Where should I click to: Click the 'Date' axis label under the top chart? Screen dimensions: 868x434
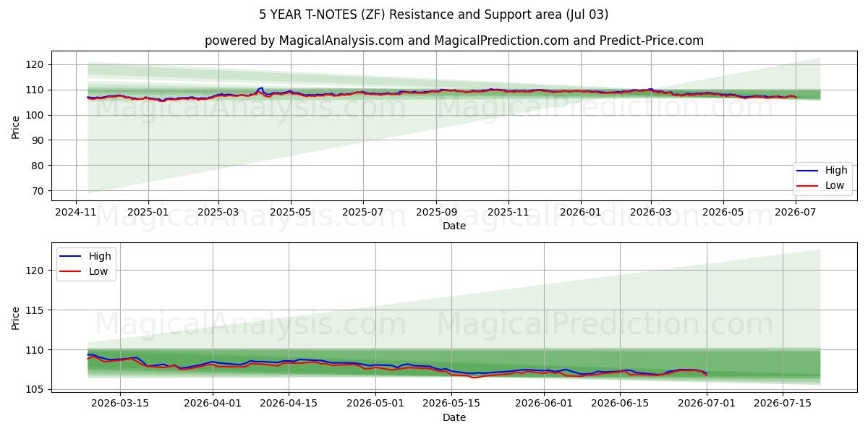pyautogui.click(x=454, y=226)
